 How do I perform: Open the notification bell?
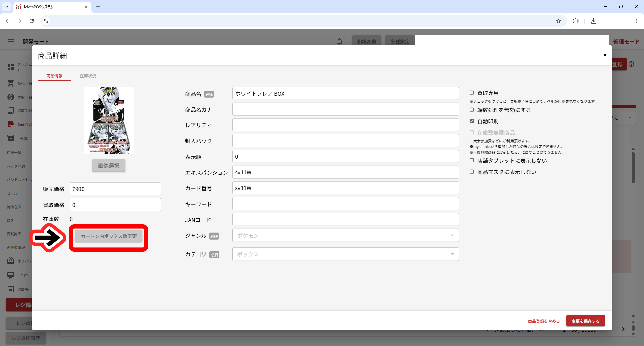pos(339,41)
